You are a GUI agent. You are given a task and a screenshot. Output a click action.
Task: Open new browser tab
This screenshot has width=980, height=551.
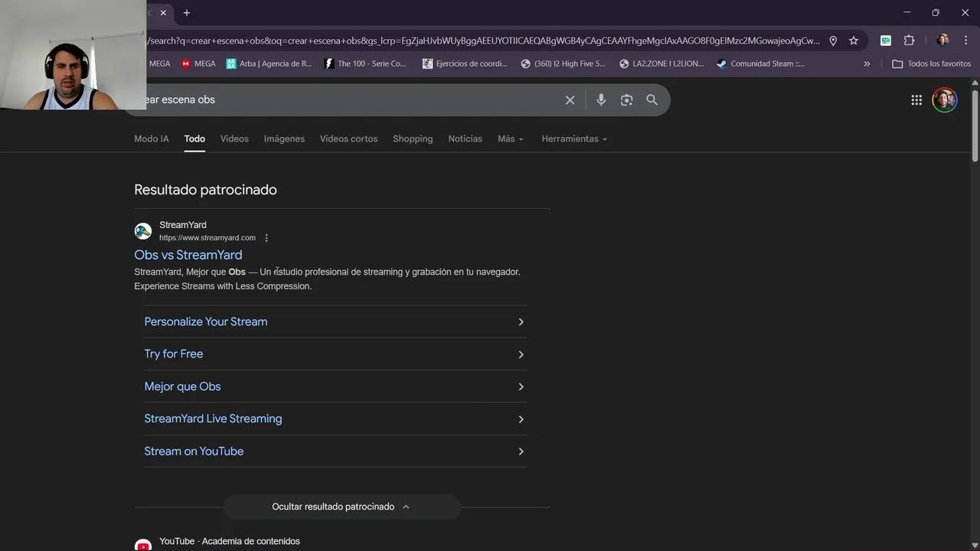coord(187,13)
